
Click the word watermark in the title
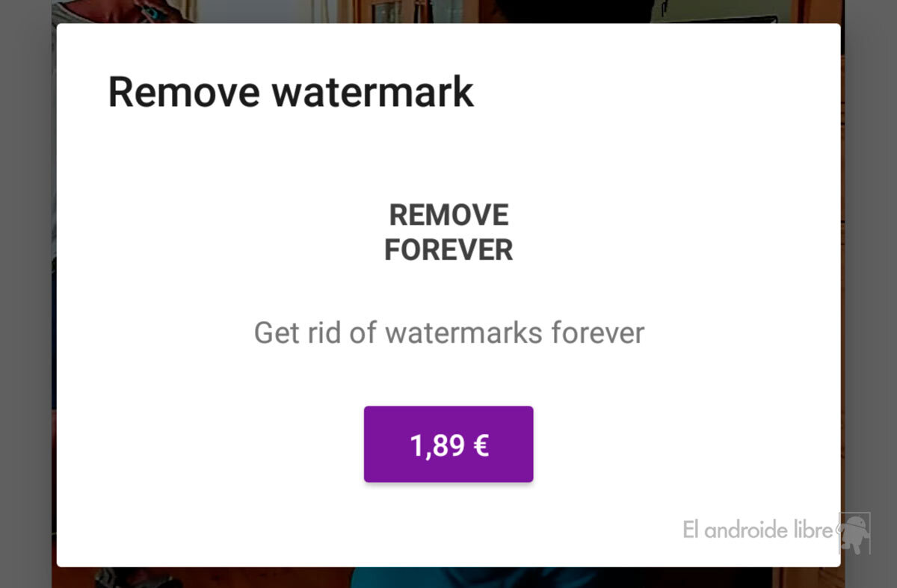tap(372, 93)
